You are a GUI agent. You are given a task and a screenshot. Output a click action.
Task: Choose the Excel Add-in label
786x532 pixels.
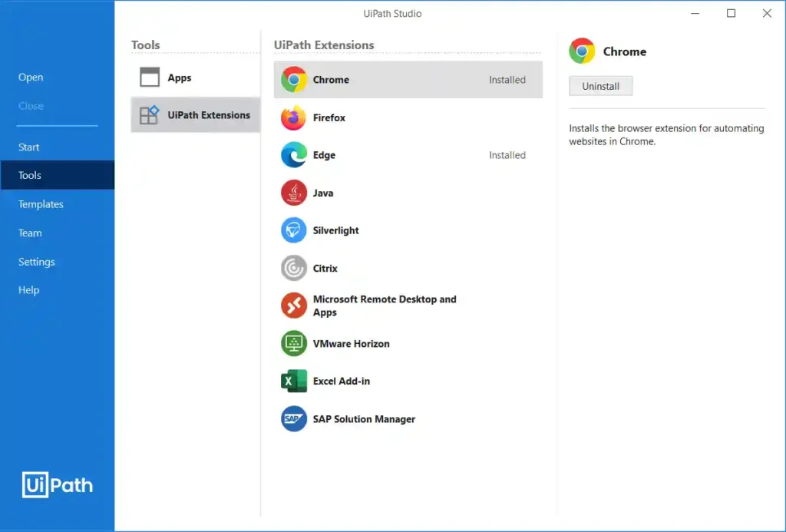pos(342,381)
